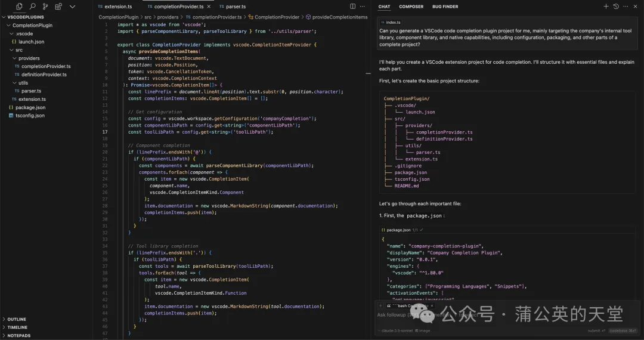Open definitionProvider.ts in explorer tree
The height and width of the screenshot is (340, 644).
click(x=41, y=75)
